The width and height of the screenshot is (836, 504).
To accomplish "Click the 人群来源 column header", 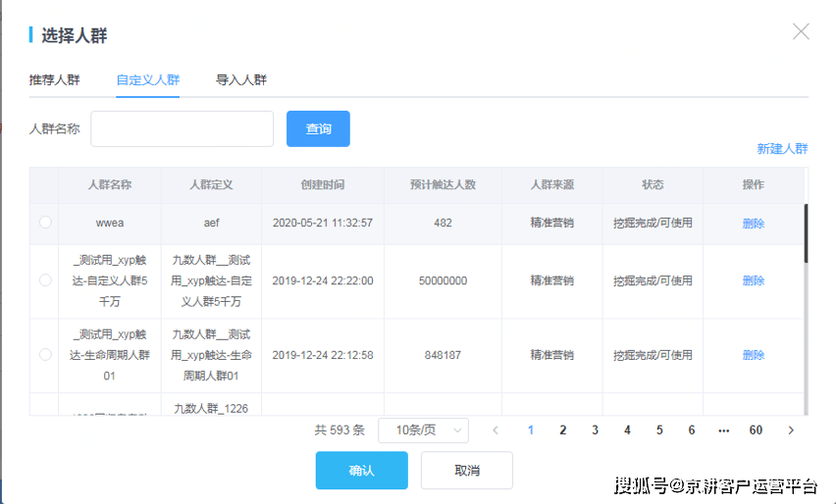I will 551,185.
